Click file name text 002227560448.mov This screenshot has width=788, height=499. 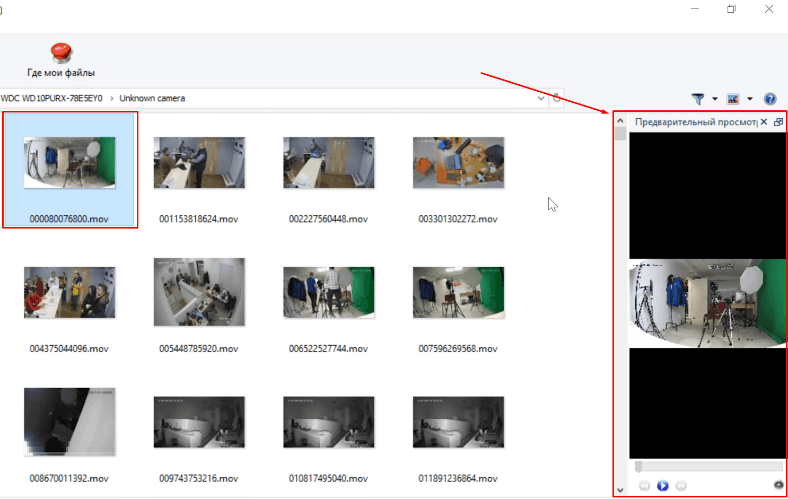(328, 219)
